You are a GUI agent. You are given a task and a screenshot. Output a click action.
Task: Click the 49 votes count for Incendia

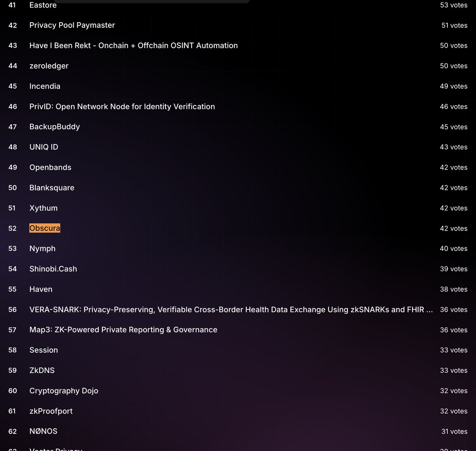(x=454, y=86)
